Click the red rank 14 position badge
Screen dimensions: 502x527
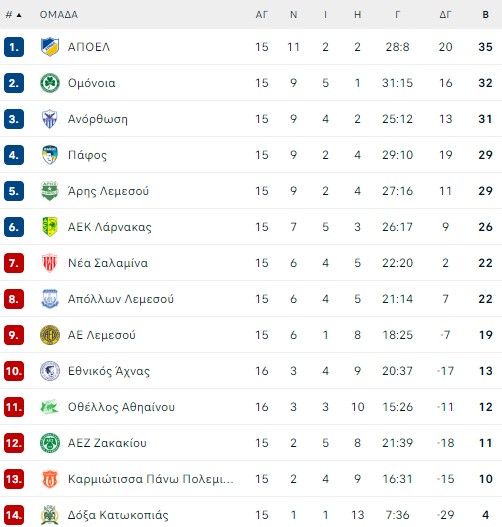pyautogui.click(x=14, y=515)
